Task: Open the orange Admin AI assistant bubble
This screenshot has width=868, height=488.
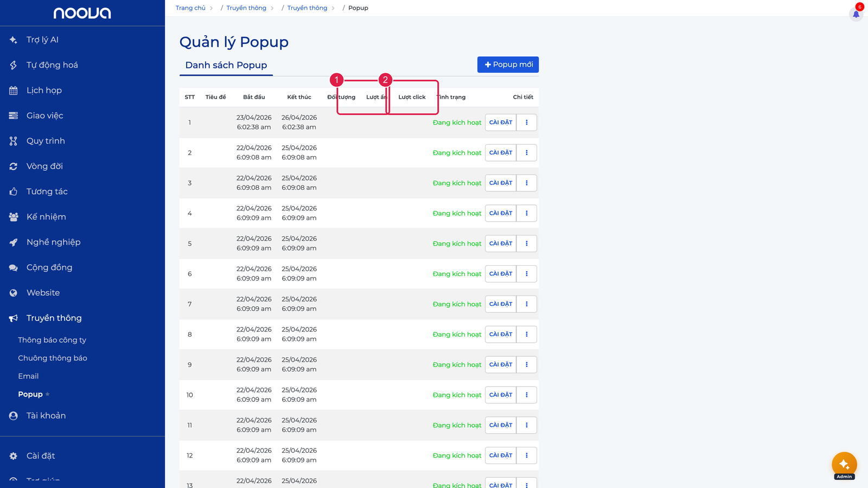Action: (844, 465)
